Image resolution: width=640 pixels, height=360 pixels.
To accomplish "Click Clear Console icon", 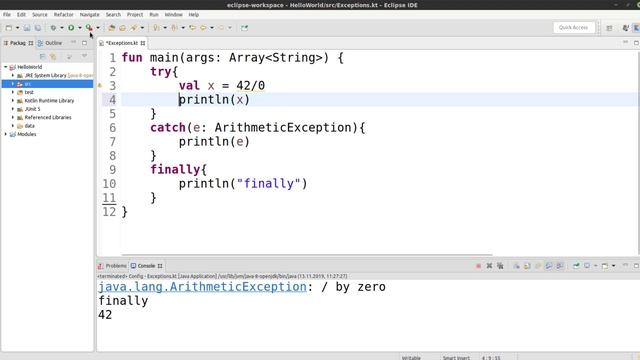I will 516,266.
